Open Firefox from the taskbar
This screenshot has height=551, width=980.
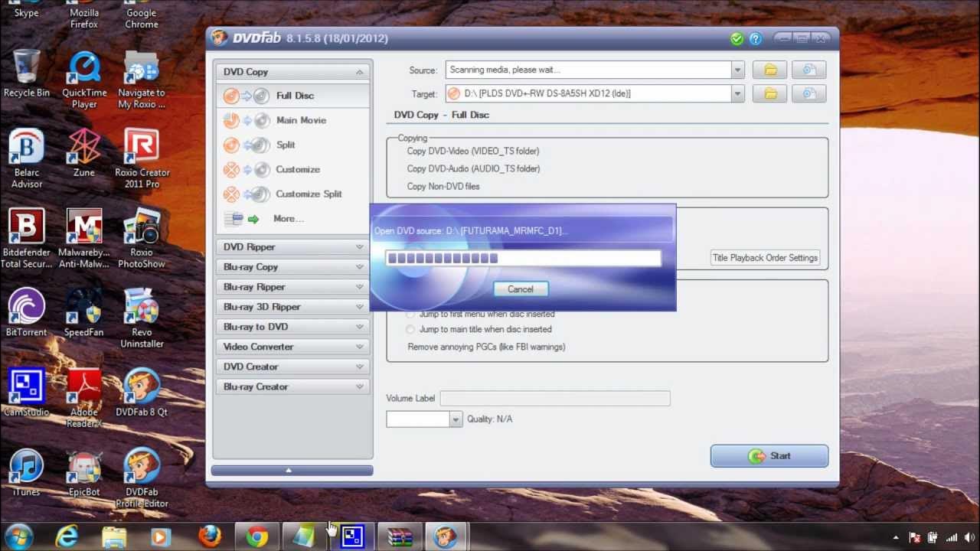pyautogui.click(x=210, y=537)
